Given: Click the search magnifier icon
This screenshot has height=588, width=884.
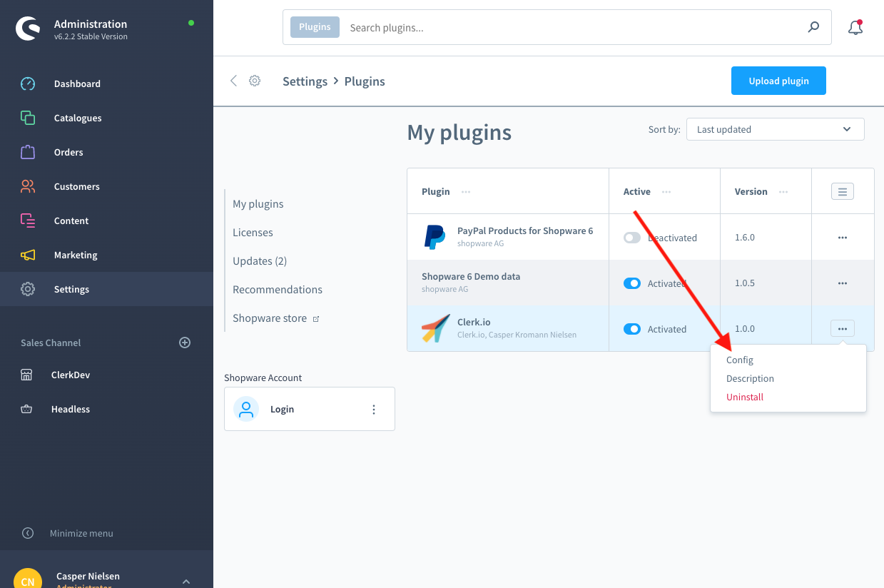Looking at the screenshot, I should pyautogui.click(x=813, y=28).
